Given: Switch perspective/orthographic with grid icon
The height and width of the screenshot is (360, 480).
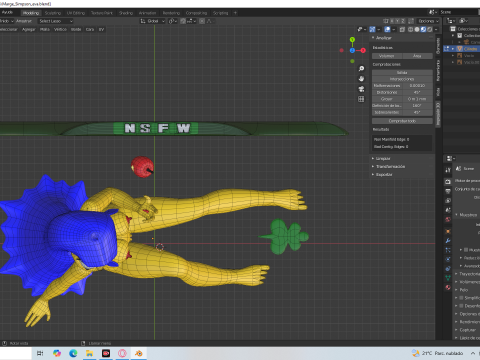Looking at the screenshot, I should click(361, 99).
